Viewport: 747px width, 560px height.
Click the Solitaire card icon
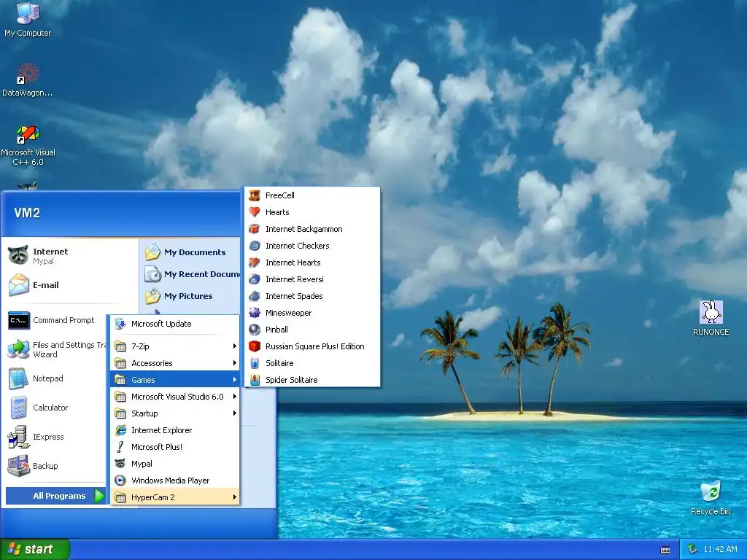point(255,363)
